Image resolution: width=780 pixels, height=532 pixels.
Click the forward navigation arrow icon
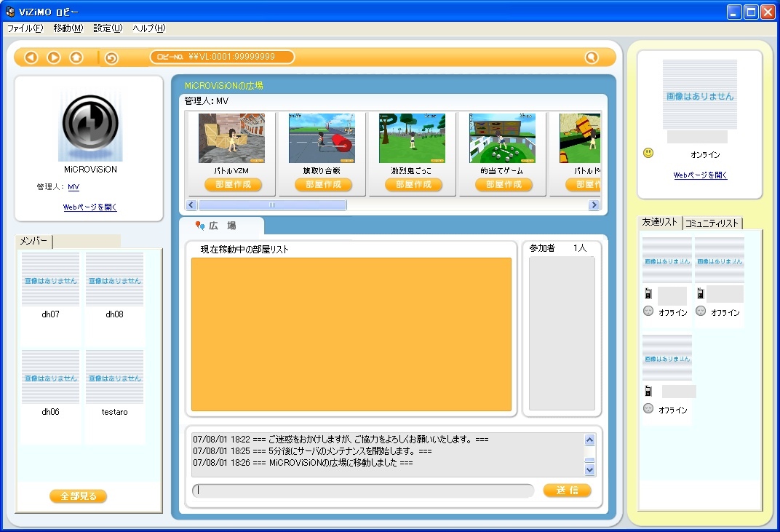pyautogui.click(x=54, y=57)
